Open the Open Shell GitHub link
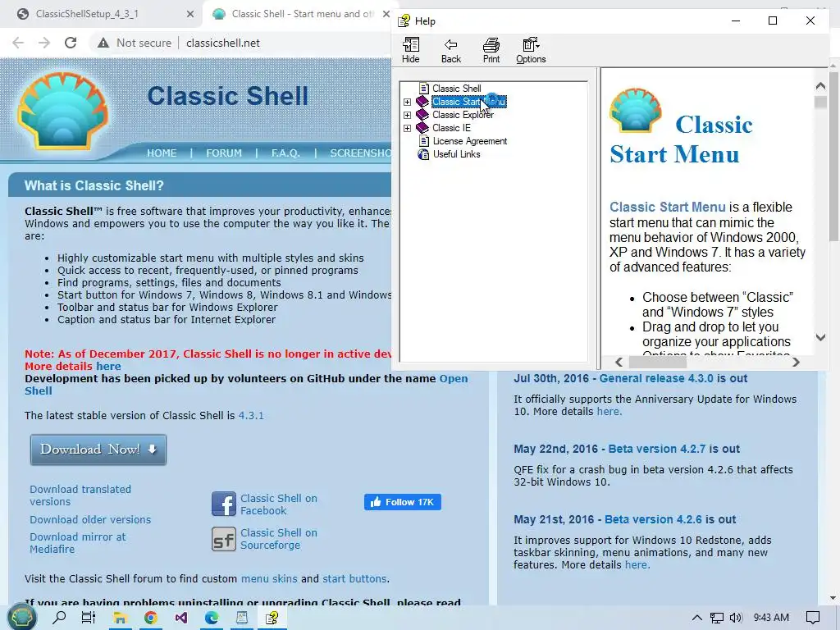 click(453, 379)
